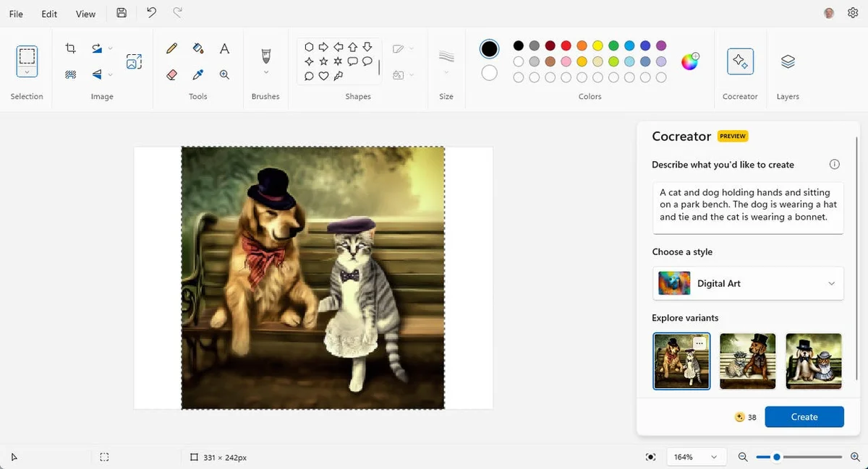
Task: Expand the Brushes dropdown arrow
Action: tap(265, 72)
